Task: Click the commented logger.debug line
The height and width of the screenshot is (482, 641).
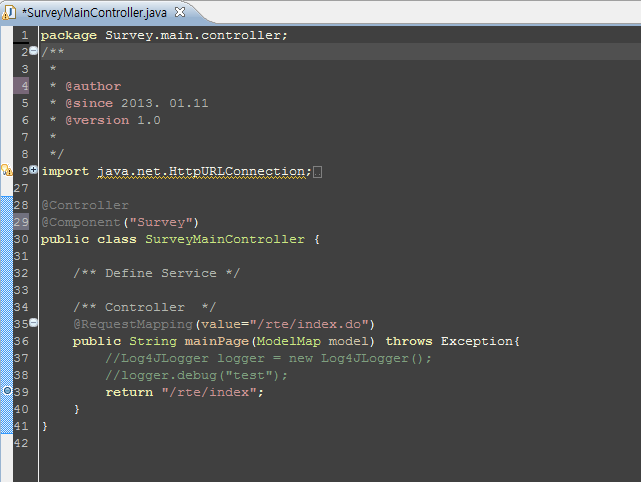Action: [x=196, y=375]
